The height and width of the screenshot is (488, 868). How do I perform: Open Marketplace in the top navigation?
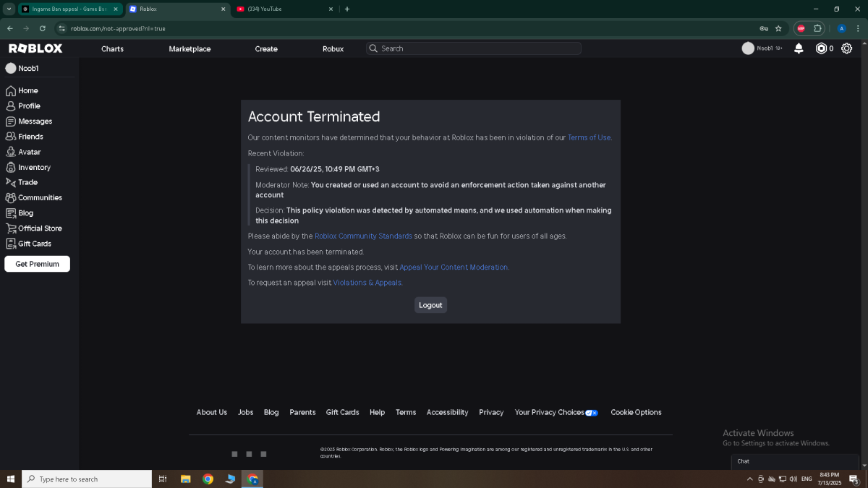[190, 48]
